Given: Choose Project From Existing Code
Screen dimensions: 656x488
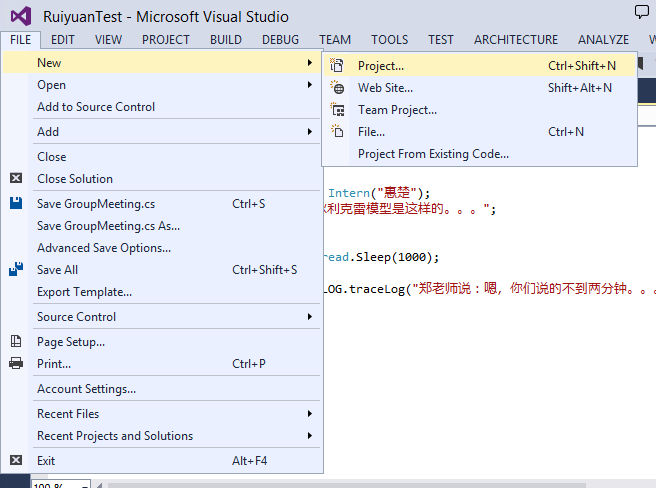Looking at the screenshot, I should [x=433, y=154].
